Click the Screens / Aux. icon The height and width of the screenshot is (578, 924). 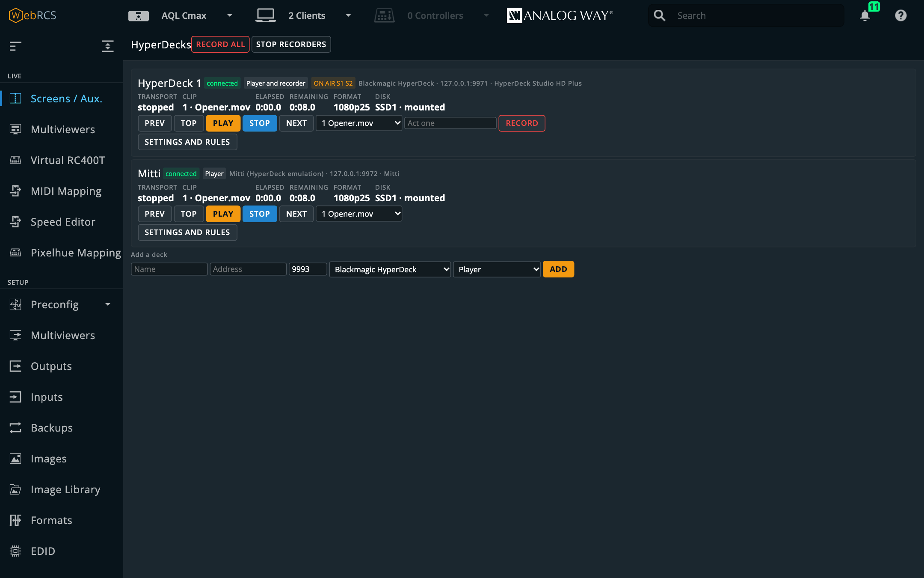tap(15, 98)
